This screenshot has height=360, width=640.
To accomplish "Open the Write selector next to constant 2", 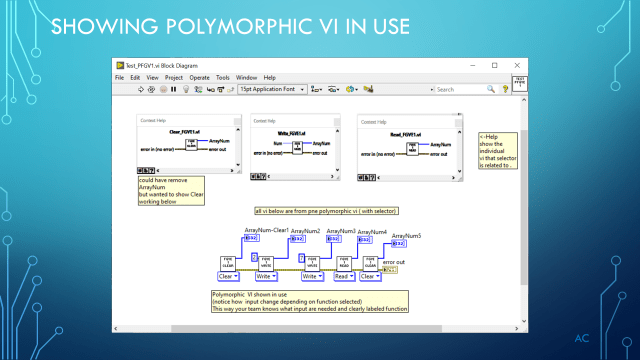I will (266, 277).
